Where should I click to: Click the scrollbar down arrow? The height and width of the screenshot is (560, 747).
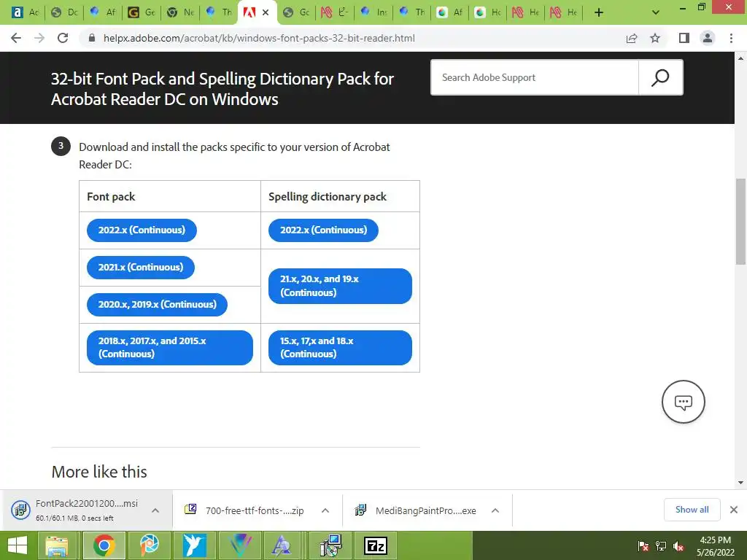click(740, 483)
